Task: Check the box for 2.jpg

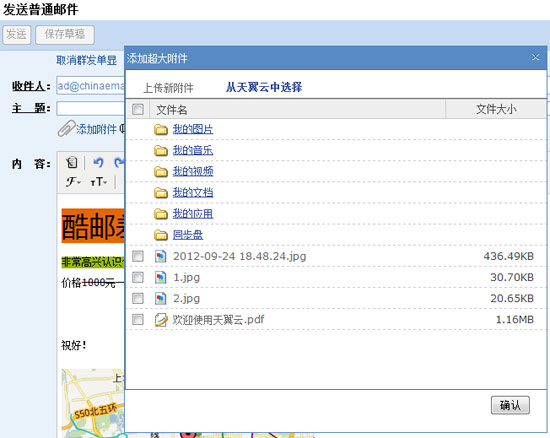Action: [138, 298]
